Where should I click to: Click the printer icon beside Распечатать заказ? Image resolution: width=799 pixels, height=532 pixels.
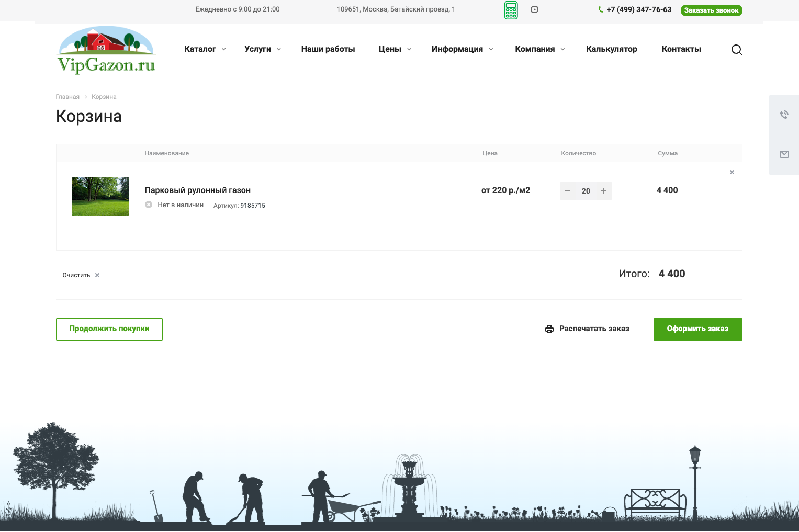click(549, 329)
